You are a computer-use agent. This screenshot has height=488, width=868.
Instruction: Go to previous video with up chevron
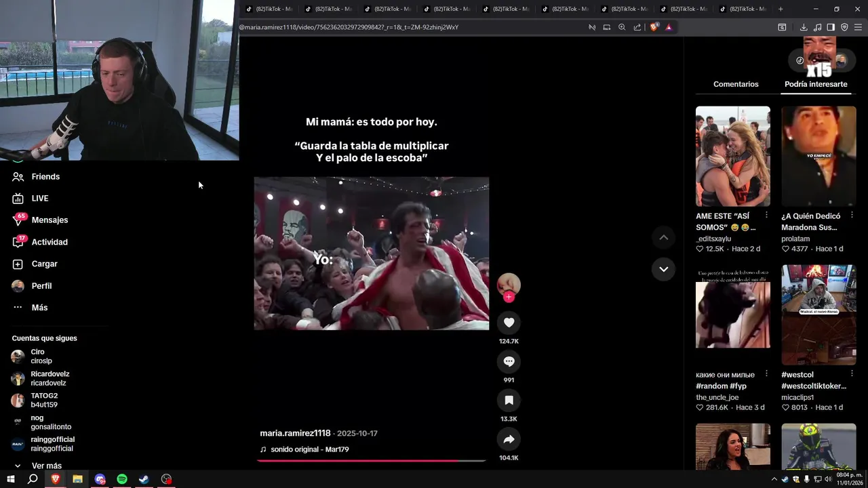click(663, 237)
